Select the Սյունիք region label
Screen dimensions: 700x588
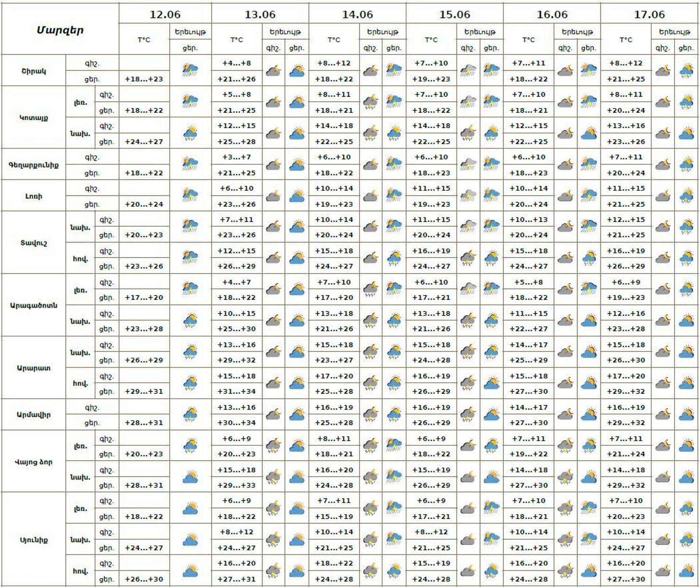click(x=34, y=540)
